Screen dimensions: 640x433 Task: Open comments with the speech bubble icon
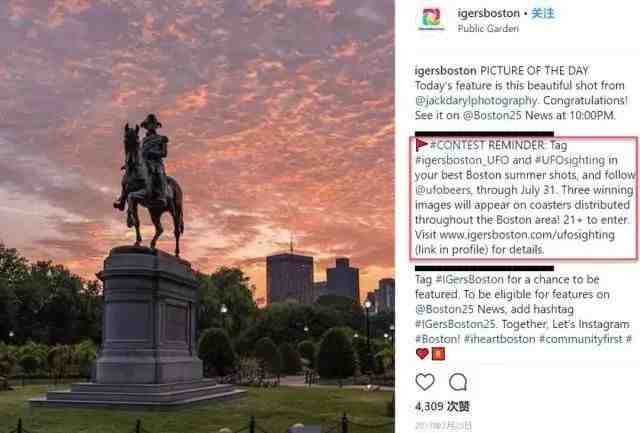point(458,382)
